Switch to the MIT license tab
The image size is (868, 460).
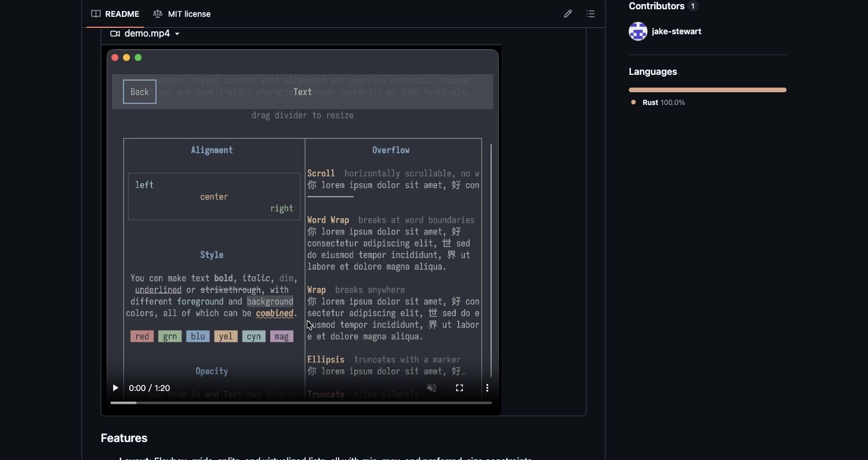point(181,14)
